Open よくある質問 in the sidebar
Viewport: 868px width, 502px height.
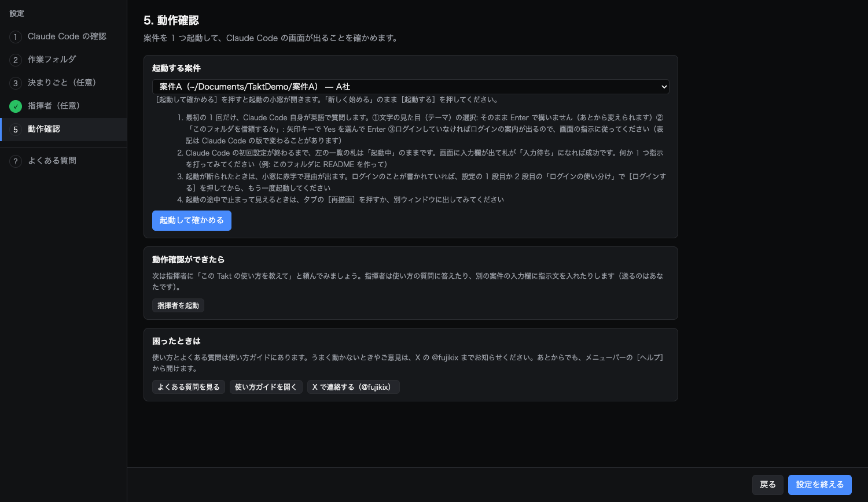tap(63, 161)
